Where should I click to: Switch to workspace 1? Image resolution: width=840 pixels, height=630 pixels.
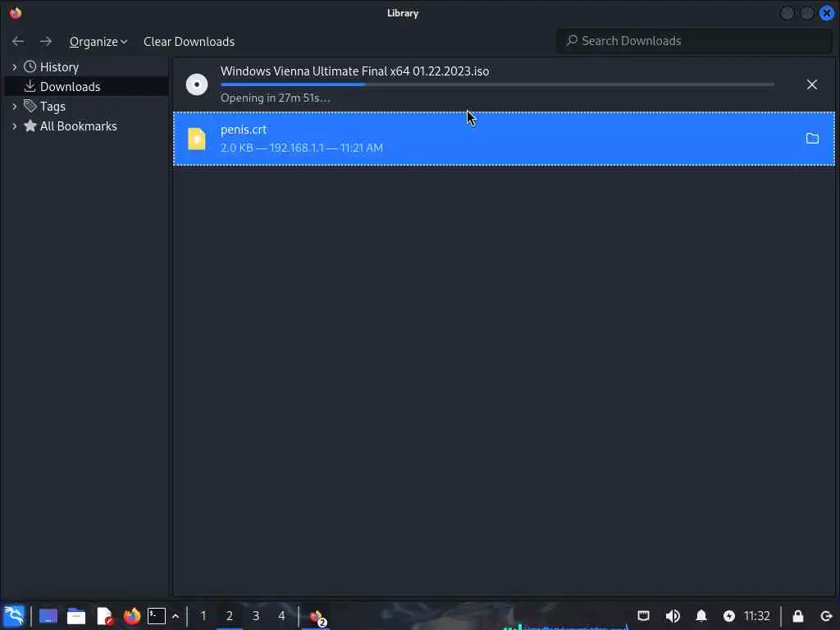click(203, 616)
